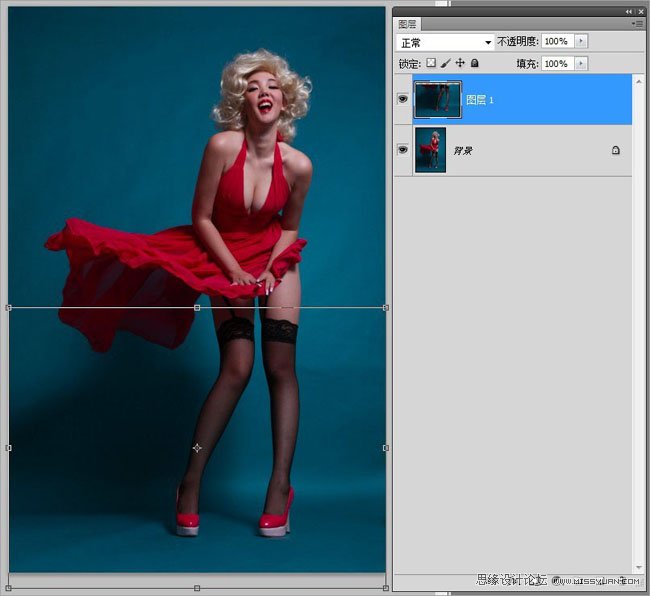Open the 不透明度 opacity slider arrow

coord(581,41)
